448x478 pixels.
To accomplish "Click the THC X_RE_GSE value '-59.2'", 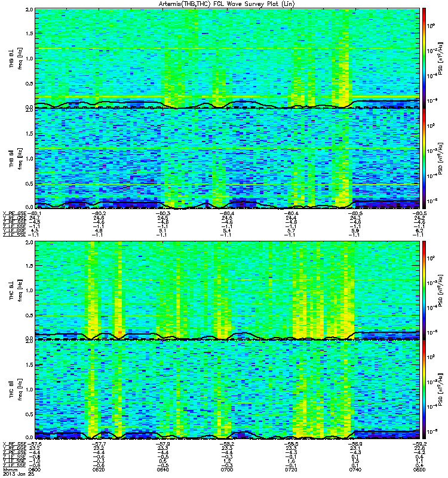I will tap(419, 444).
